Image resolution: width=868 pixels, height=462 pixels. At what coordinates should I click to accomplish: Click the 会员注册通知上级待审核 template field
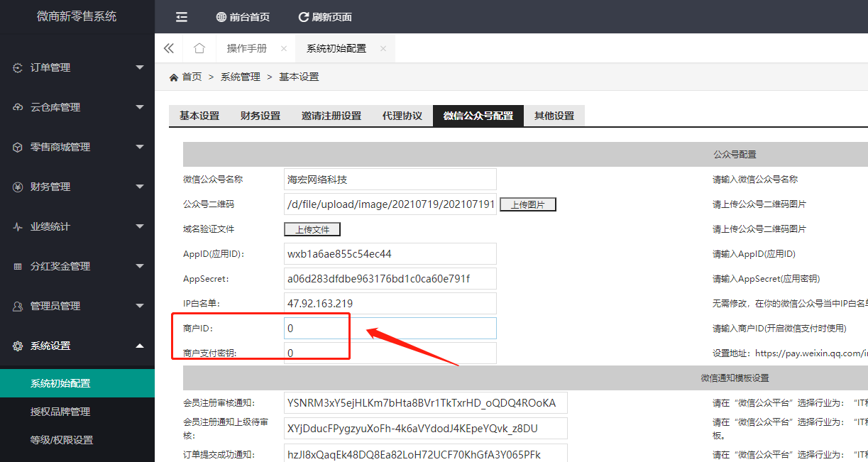[426, 429]
